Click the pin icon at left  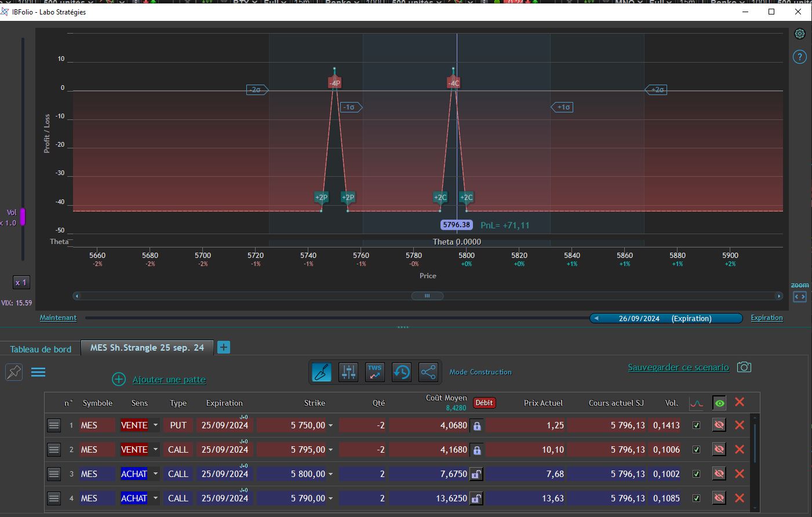click(x=14, y=372)
